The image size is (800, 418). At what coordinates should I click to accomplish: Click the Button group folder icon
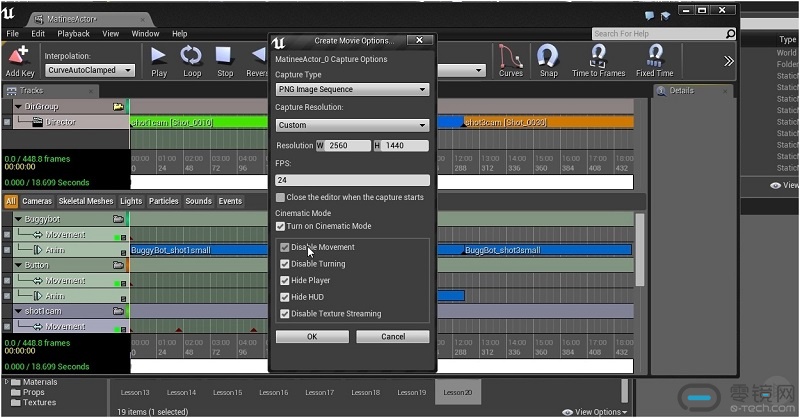click(x=118, y=265)
